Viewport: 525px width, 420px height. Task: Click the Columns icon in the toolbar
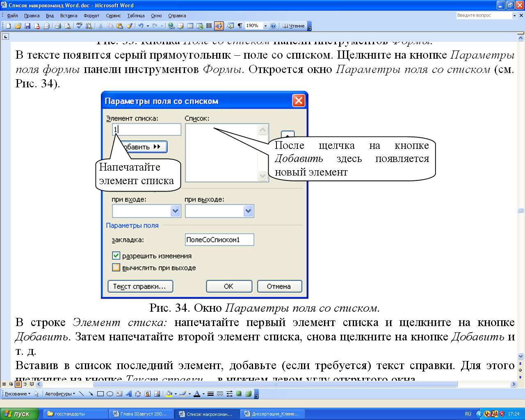(209, 26)
